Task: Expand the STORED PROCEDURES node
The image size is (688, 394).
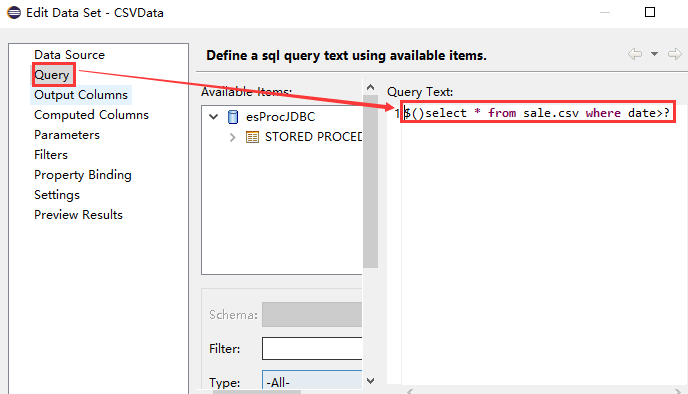Action: coord(233,137)
